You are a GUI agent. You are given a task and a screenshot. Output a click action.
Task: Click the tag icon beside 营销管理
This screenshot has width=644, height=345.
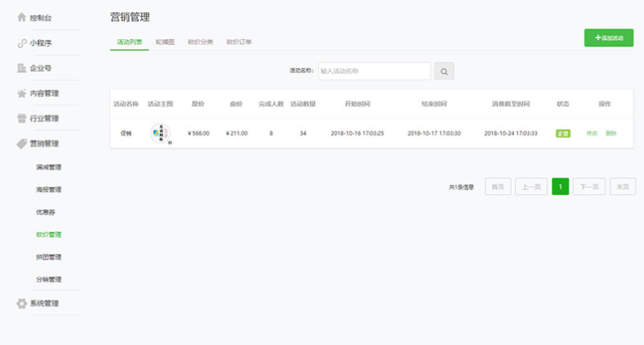(x=22, y=144)
